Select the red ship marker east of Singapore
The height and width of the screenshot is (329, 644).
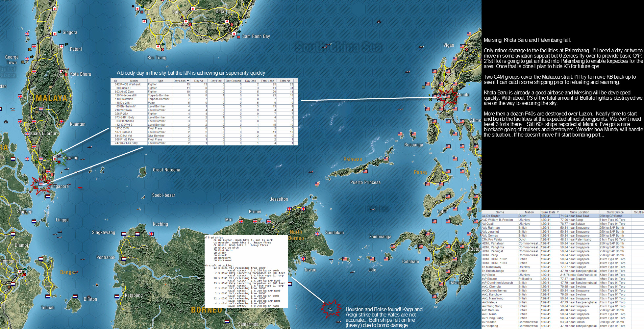tap(80, 188)
